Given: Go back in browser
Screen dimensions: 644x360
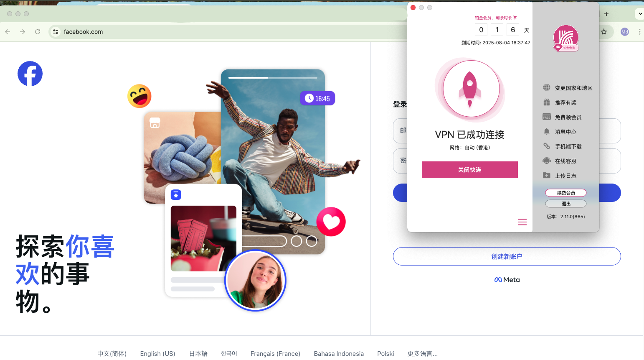Looking at the screenshot, I should click(x=8, y=32).
